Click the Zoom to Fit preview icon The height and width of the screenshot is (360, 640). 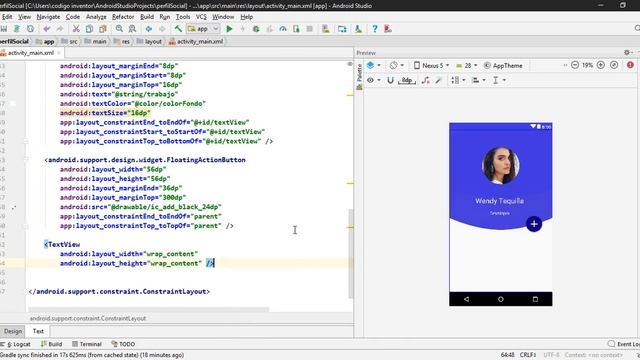[x=614, y=65]
